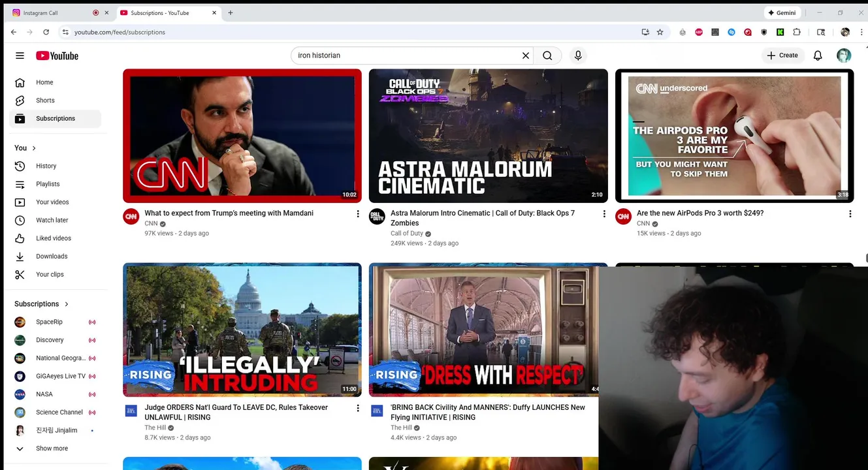
Task: Clear the search box with the X
Action: 526,56
